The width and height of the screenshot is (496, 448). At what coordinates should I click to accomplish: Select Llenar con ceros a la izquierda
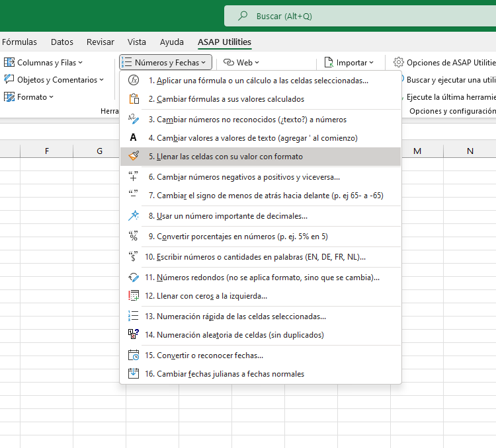tap(261, 296)
